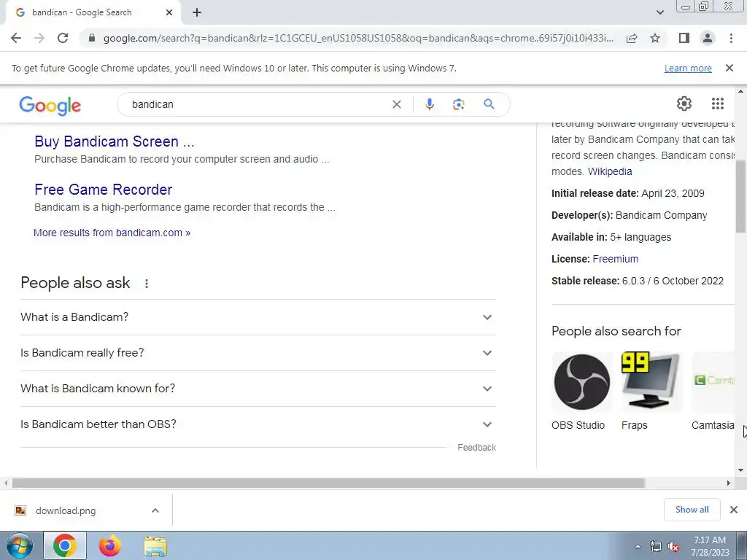
Task: Click horizontal scrollbar right arrow
Action: click(x=729, y=483)
